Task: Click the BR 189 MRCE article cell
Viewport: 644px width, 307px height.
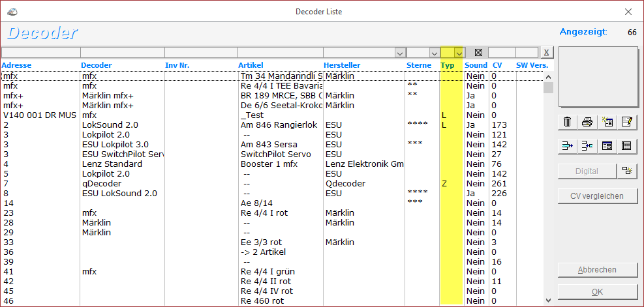Action: click(x=281, y=96)
